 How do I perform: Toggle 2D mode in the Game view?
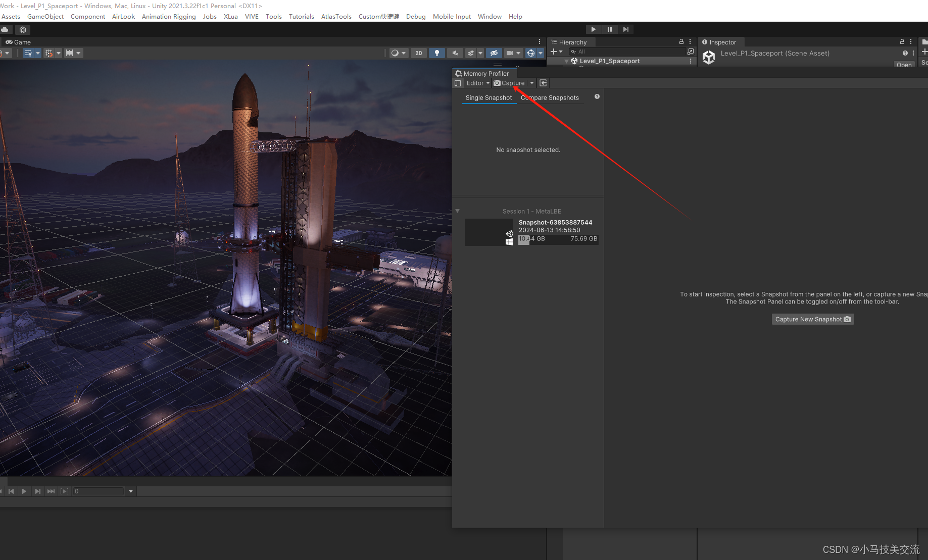coord(418,53)
